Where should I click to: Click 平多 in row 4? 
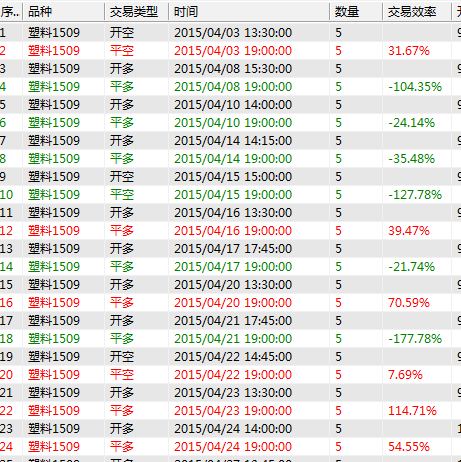[x=122, y=87]
